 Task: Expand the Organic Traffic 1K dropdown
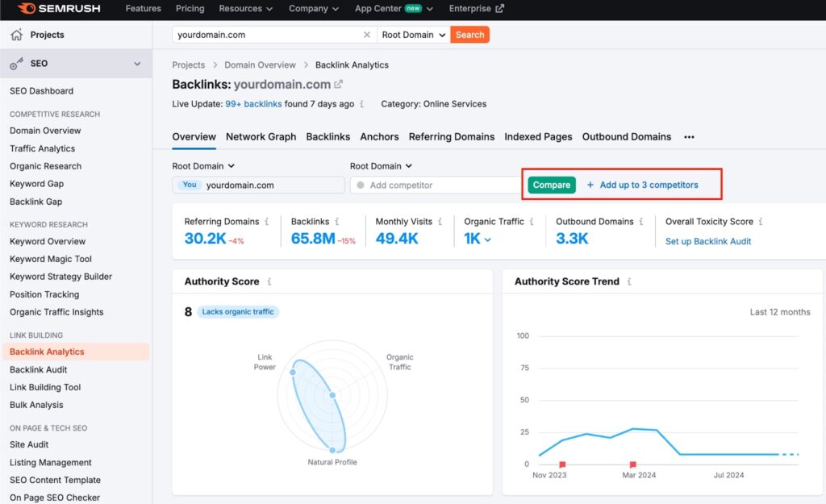coord(487,240)
